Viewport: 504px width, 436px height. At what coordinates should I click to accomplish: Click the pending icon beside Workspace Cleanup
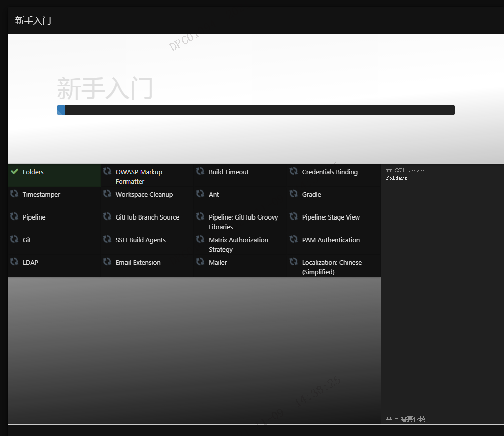(x=107, y=194)
